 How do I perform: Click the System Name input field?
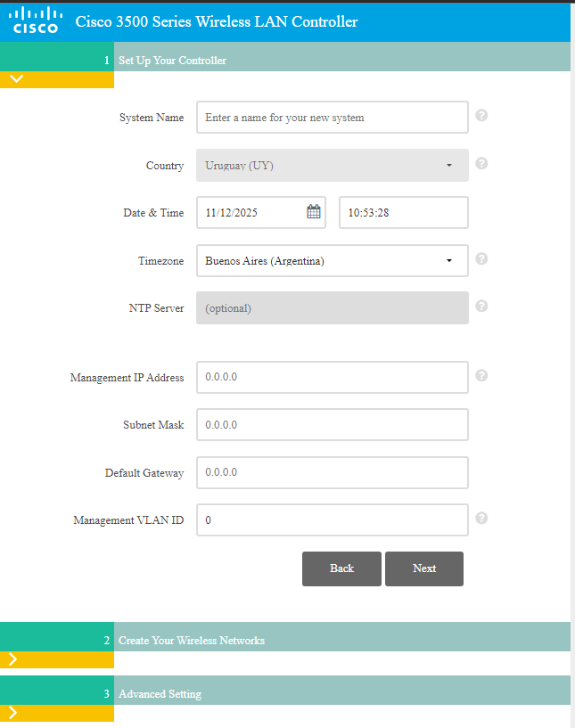(332, 118)
